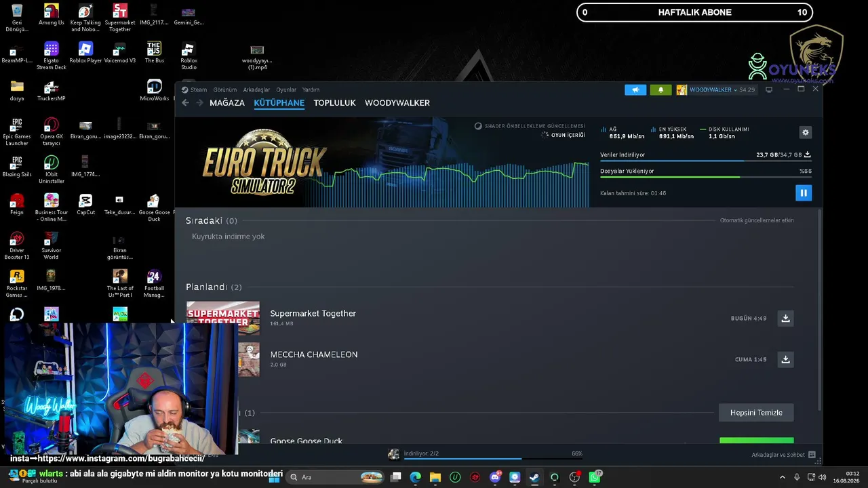Show hidden system tray icons
Viewport: 868px width, 488px height.
coord(782,477)
